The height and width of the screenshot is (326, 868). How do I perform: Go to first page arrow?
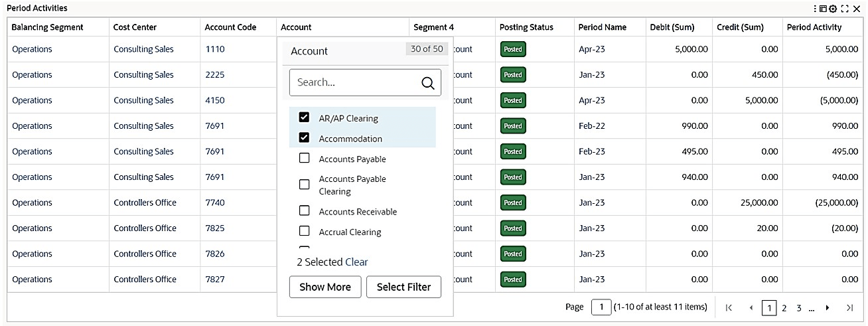click(x=729, y=307)
